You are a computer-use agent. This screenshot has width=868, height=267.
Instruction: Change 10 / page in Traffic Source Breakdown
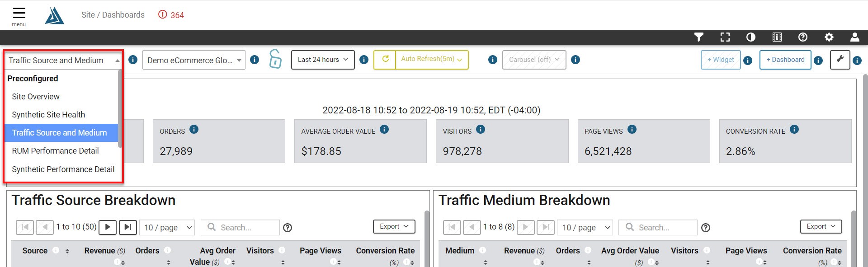click(167, 228)
